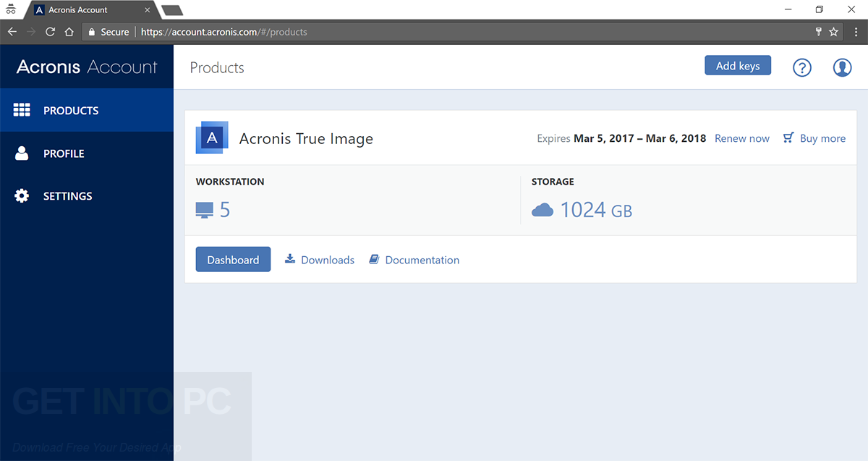Screen dimensions: 868x461
Task: Click the expiry date Mar 5, 2017 – Mar 6, 2018
Action: pyautogui.click(x=640, y=138)
